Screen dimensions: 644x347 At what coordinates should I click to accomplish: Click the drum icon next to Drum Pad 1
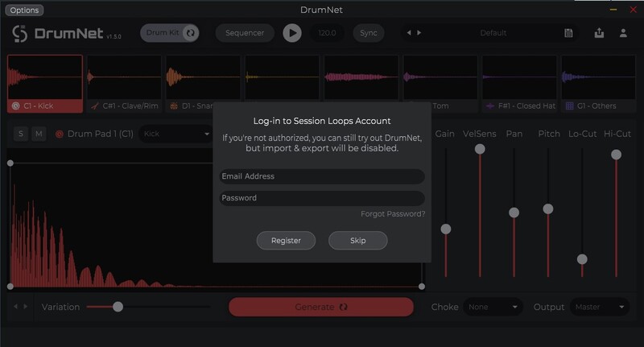tap(59, 134)
